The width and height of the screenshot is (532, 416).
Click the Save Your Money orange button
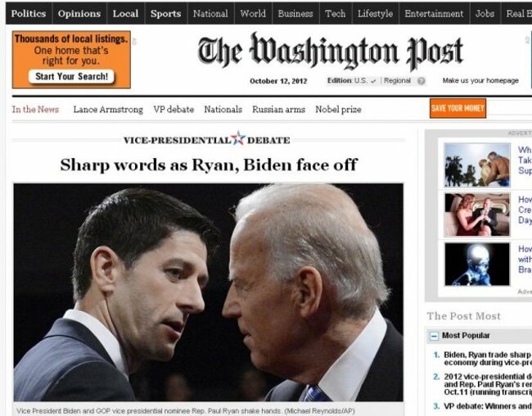click(458, 108)
